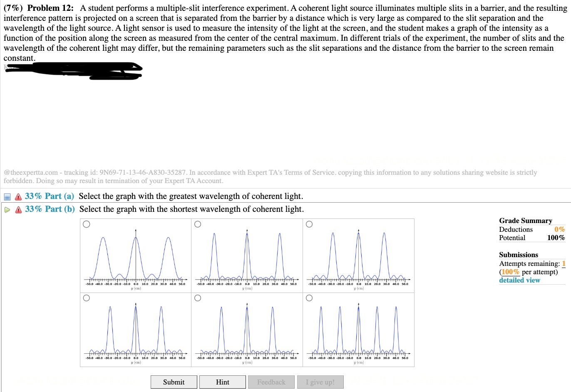Viewport: 571px width, 392px height.
Task: Select the top-left graph's radio button
Action: [86, 224]
